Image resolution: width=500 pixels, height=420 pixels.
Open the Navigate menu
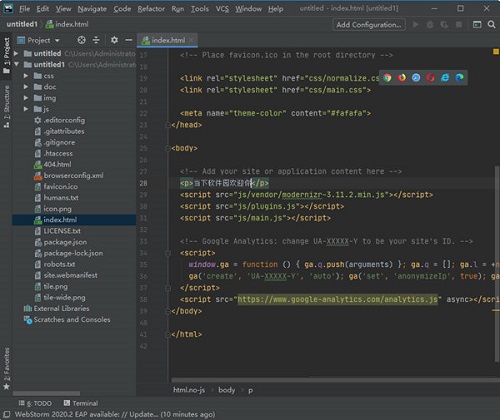(x=92, y=9)
